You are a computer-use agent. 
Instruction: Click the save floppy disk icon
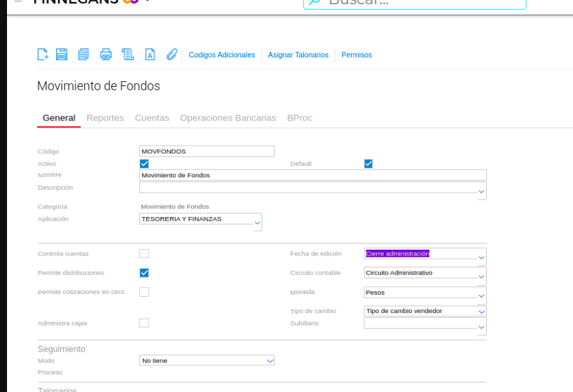62,55
